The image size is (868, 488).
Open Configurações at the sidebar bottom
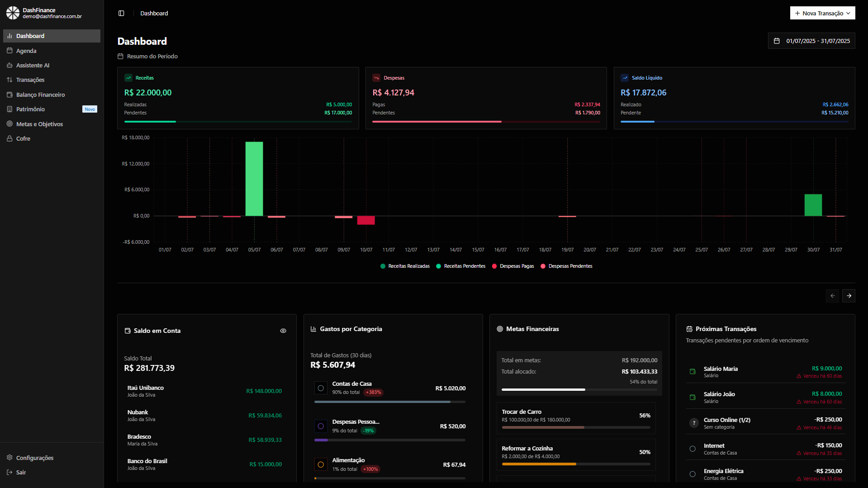click(x=34, y=458)
